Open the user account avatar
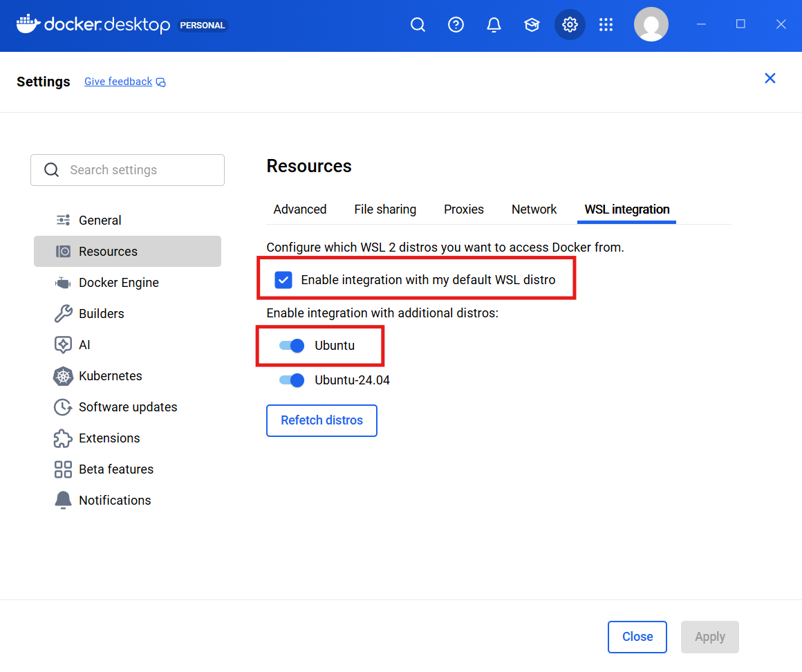The height and width of the screenshot is (672, 802). [x=651, y=24]
